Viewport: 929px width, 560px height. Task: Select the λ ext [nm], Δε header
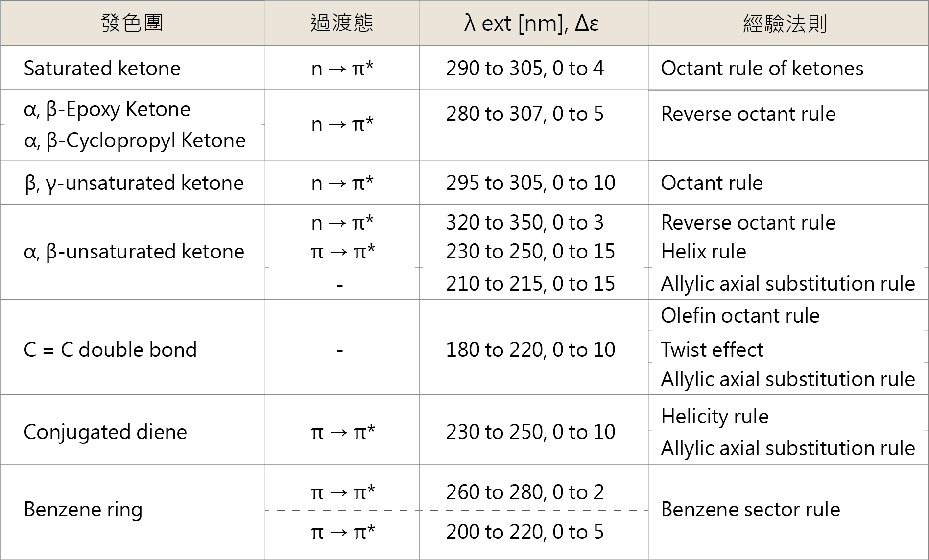click(x=532, y=23)
